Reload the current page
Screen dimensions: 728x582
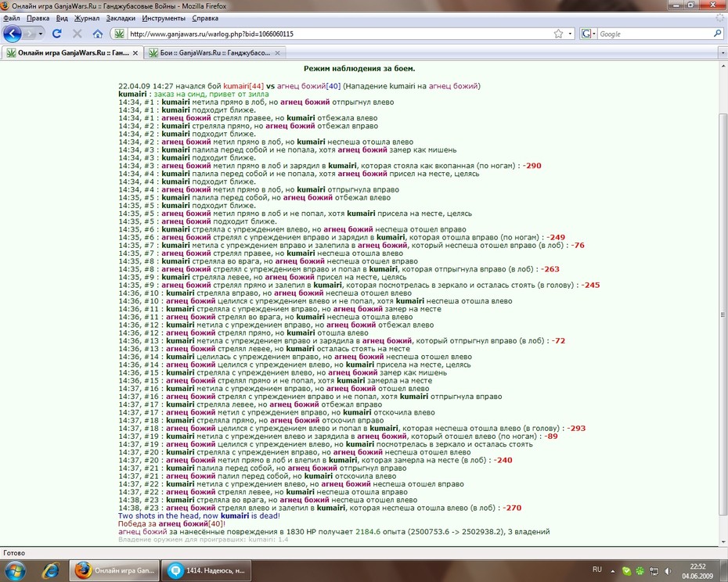(x=57, y=34)
